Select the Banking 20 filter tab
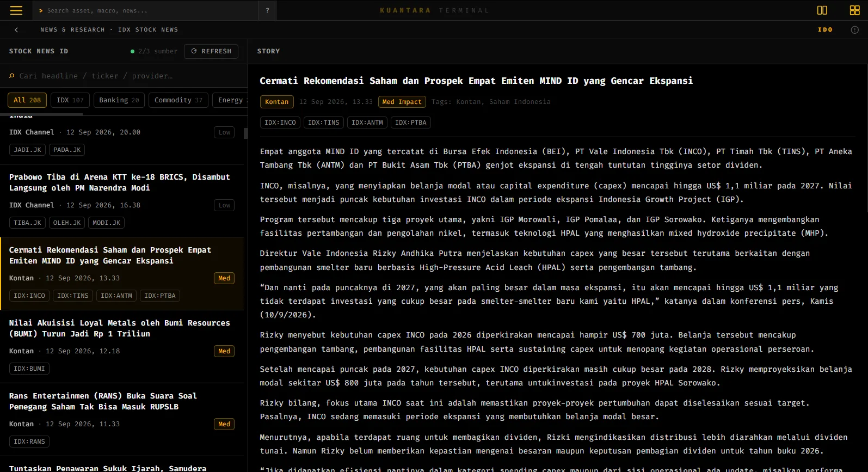This screenshot has height=472, width=868. 119,100
